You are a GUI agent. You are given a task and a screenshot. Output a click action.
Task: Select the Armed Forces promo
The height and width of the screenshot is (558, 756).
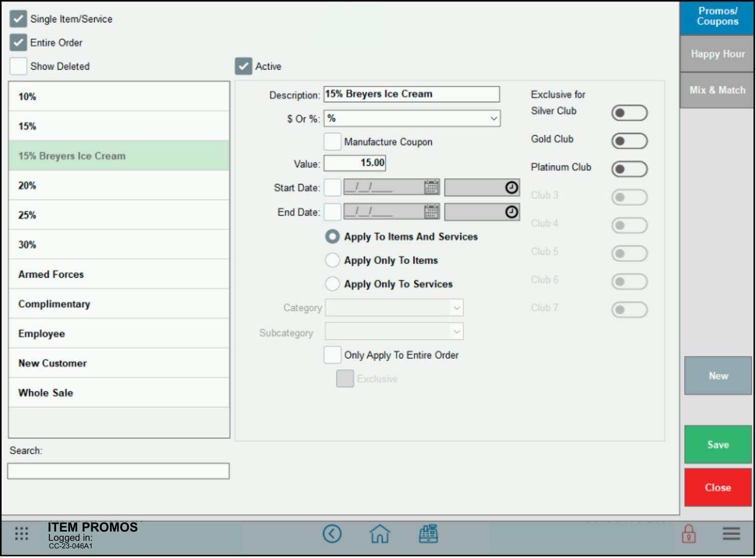click(119, 274)
